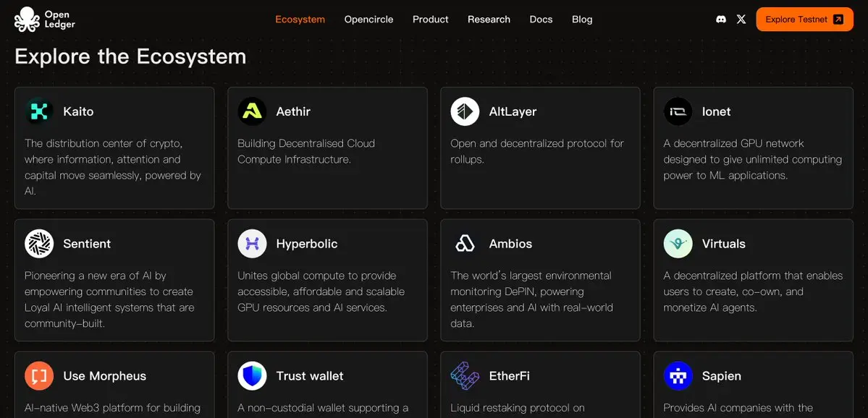Image resolution: width=868 pixels, height=418 pixels.
Task: Click the Ionet logo icon
Action: click(678, 111)
